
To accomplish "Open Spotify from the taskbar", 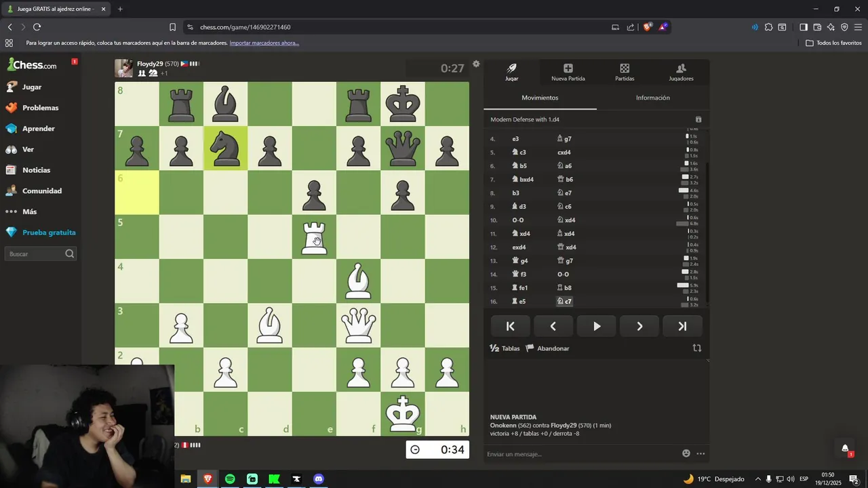I will tap(230, 479).
